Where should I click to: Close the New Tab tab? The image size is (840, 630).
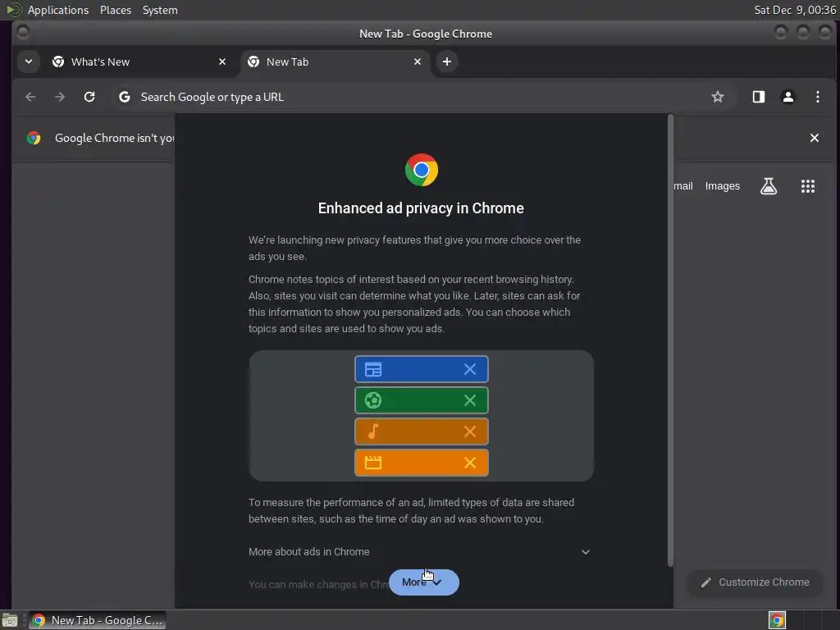pos(418,62)
